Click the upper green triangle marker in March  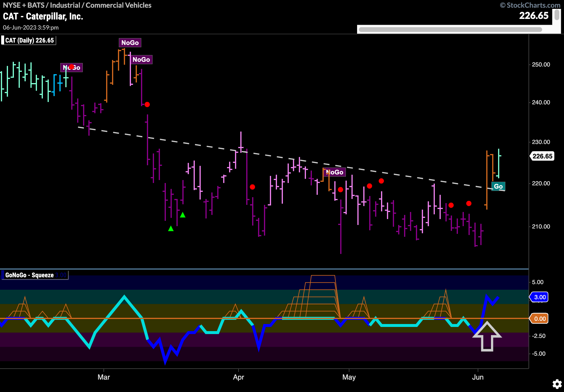pyautogui.click(x=183, y=215)
